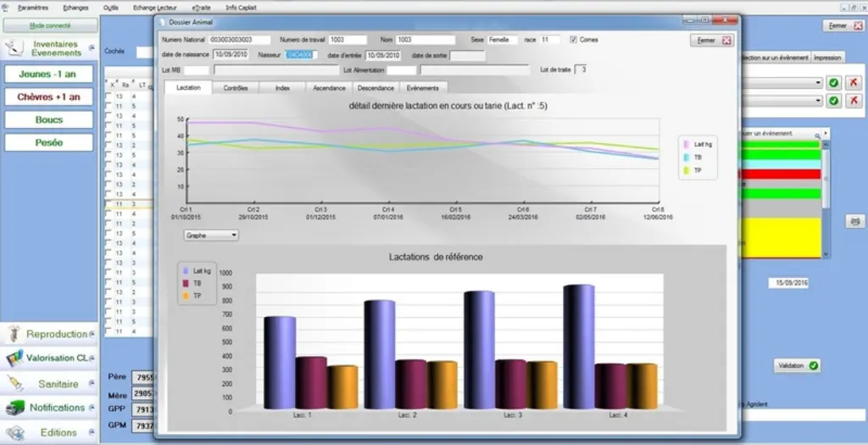This screenshot has height=445, width=868.
Task: Click Lait kg legend marker in bar chart
Action: [x=186, y=271]
